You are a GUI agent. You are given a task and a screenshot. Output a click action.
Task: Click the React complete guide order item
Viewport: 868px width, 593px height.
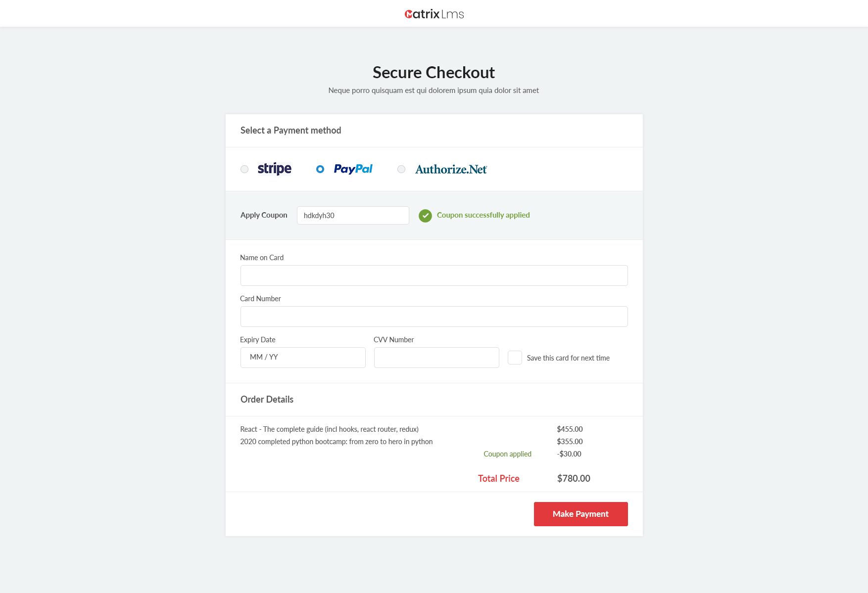pyautogui.click(x=330, y=429)
